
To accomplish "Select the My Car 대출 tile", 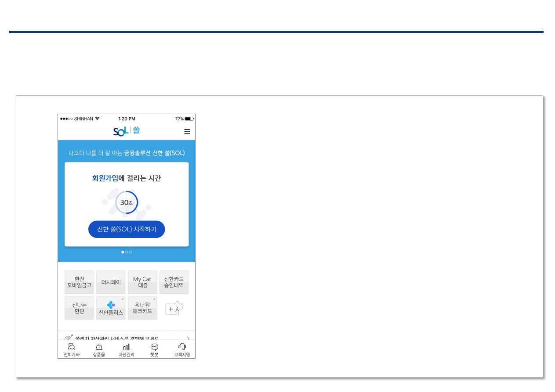I will (142, 282).
